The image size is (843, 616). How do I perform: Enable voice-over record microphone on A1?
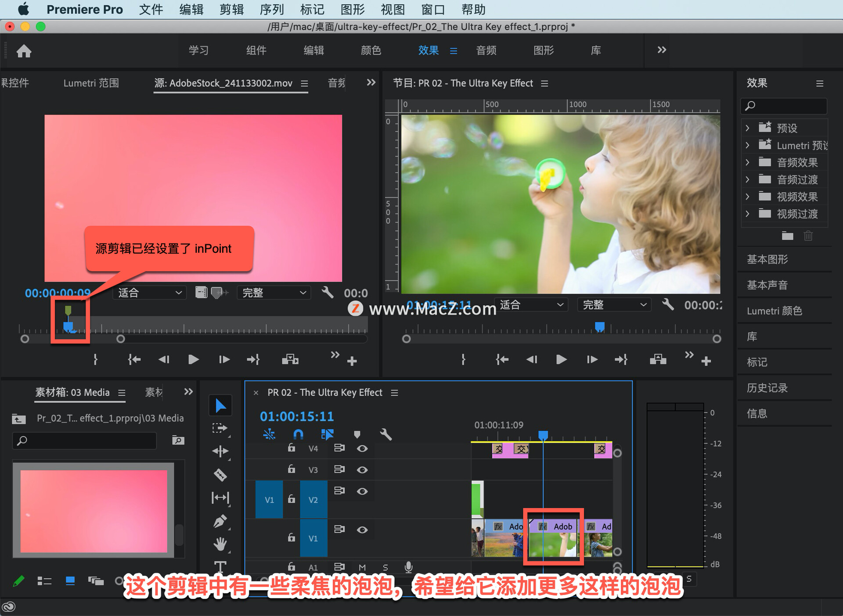[408, 567]
